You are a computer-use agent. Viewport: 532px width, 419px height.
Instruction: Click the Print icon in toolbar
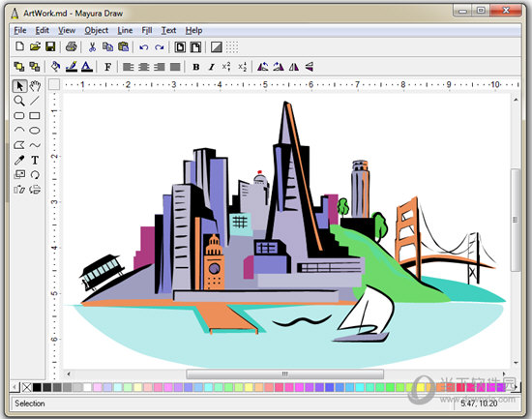pyautogui.click(x=71, y=46)
